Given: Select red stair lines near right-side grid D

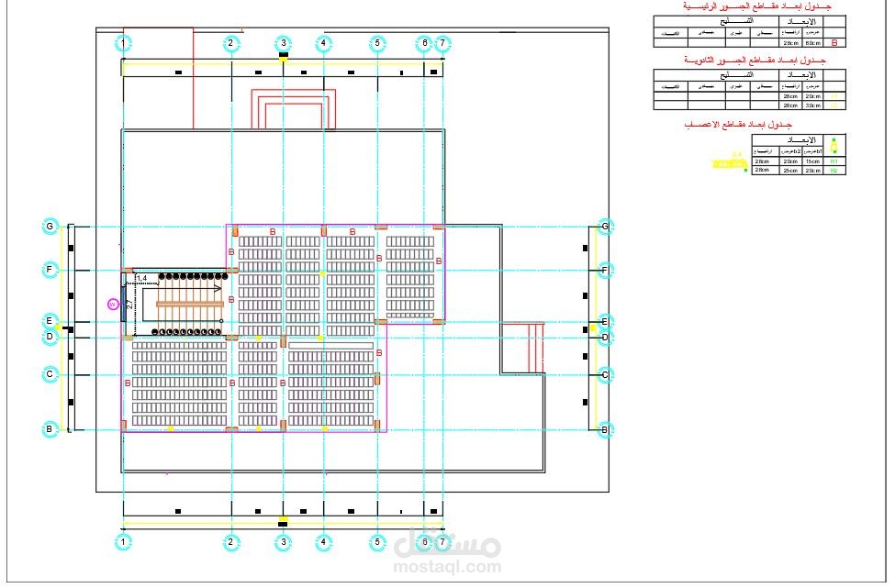Looking at the screenshot, I should point(536,348).
